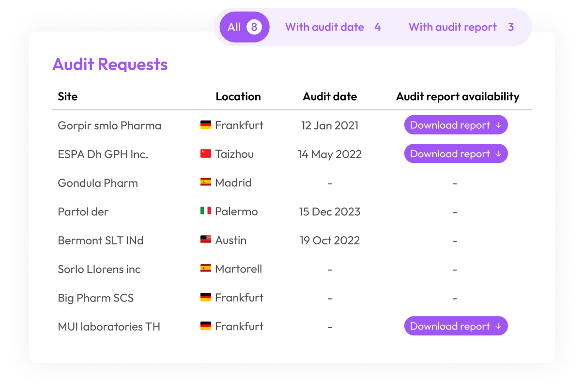Open the All filter tab
The height and width of the screenshot is (392, 584).
coord(244,27)
